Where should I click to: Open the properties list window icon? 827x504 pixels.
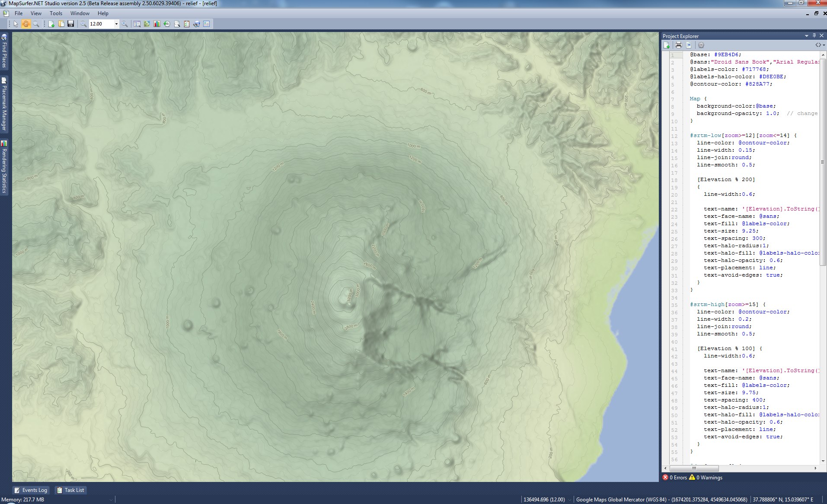pos(207,24)
